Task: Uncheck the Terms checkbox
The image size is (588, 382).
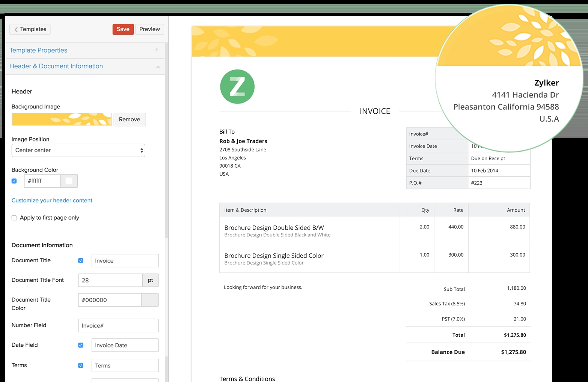Action: point(81,365)
